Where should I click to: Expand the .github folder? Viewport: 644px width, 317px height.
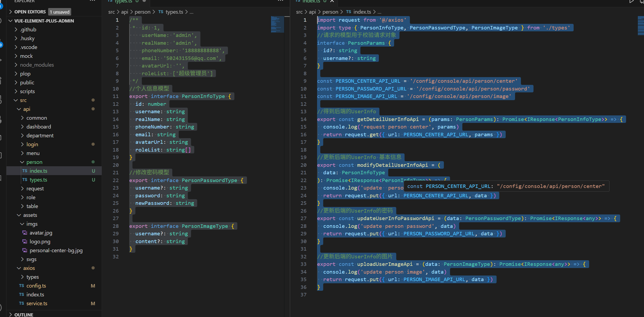[16, 29]
